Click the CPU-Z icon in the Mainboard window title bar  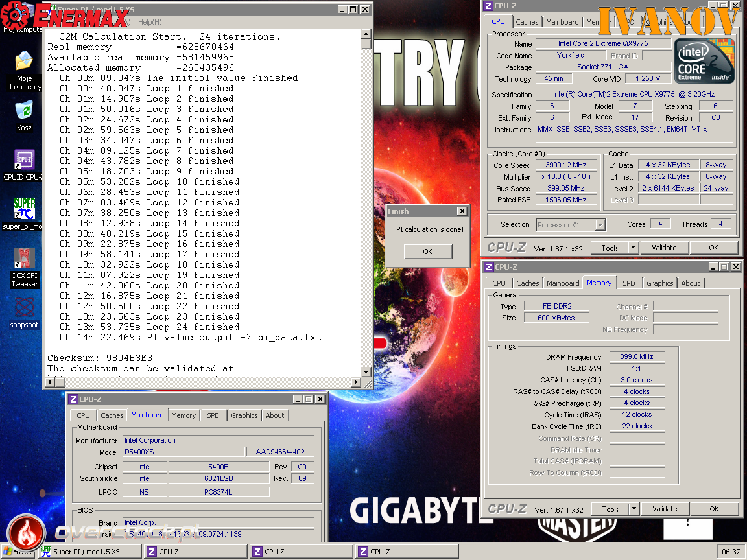coord(73,399)
